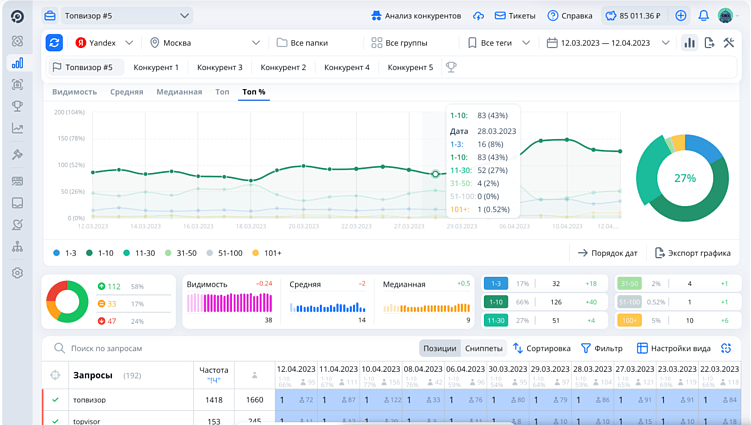Screen dimensions: 751x425
Task: Click the trophy icon after Конкурент 5
Action: [x=451, y=67]
